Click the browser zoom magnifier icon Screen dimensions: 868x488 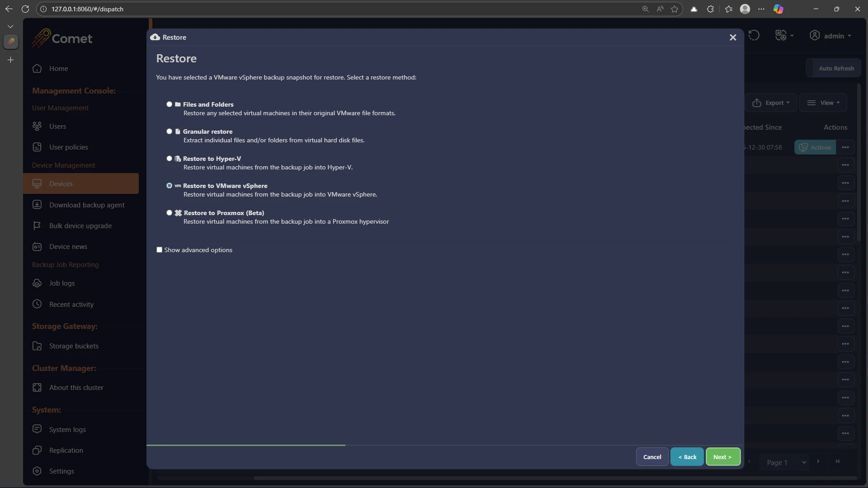click(645, 9)
